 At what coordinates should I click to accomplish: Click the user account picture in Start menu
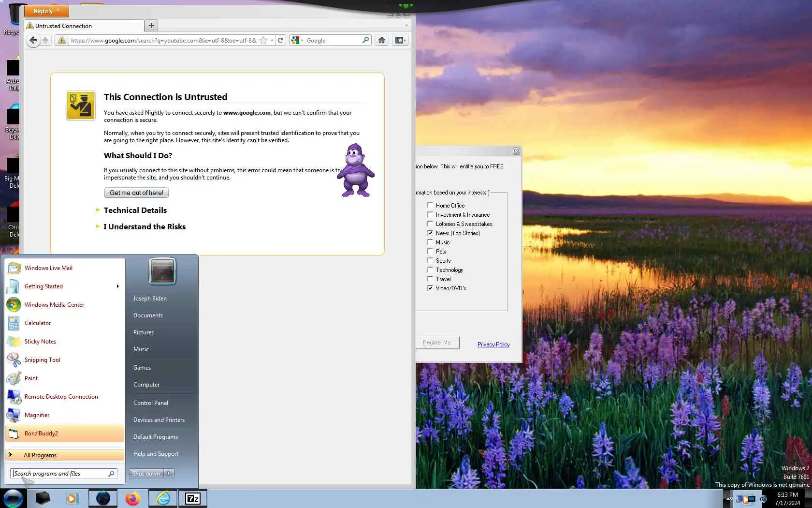pyautogui.click(x=162, y=271)
